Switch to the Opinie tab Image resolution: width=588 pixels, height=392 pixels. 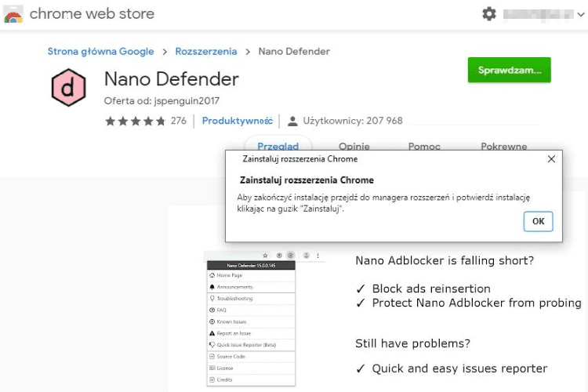(x=354, y=146)
